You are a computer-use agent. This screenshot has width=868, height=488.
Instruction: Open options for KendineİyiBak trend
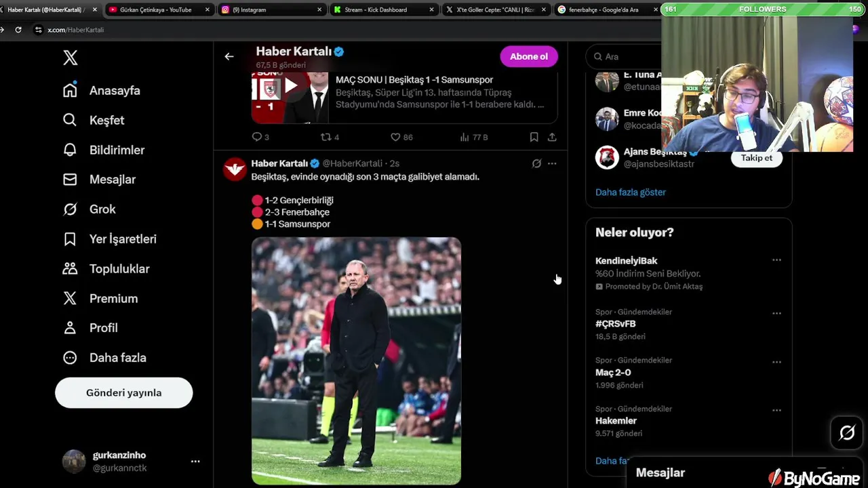pos(776,260)
